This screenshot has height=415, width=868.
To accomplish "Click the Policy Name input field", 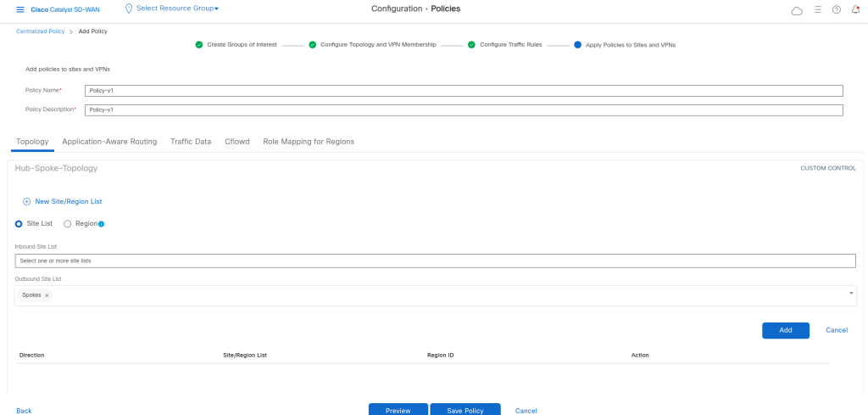I will click(464, 91).
